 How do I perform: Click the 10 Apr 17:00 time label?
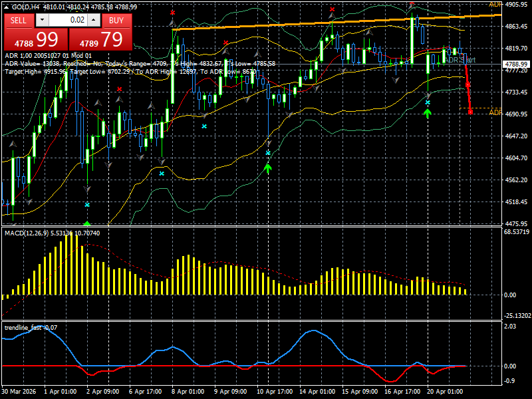tap(275, 391)
